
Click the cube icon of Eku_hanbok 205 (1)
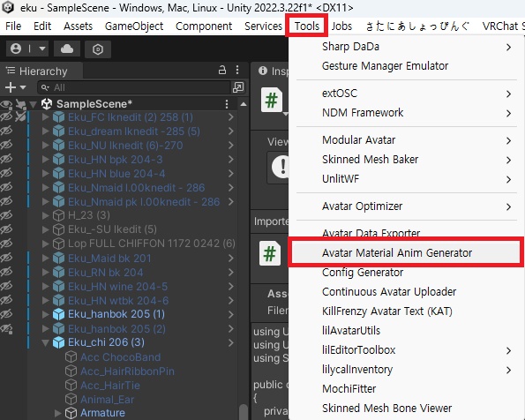pos(58,314)
